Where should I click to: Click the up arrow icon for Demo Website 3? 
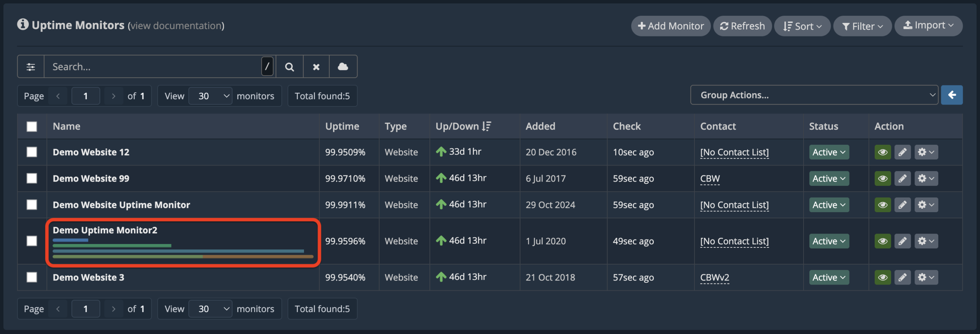pos(441,277)
